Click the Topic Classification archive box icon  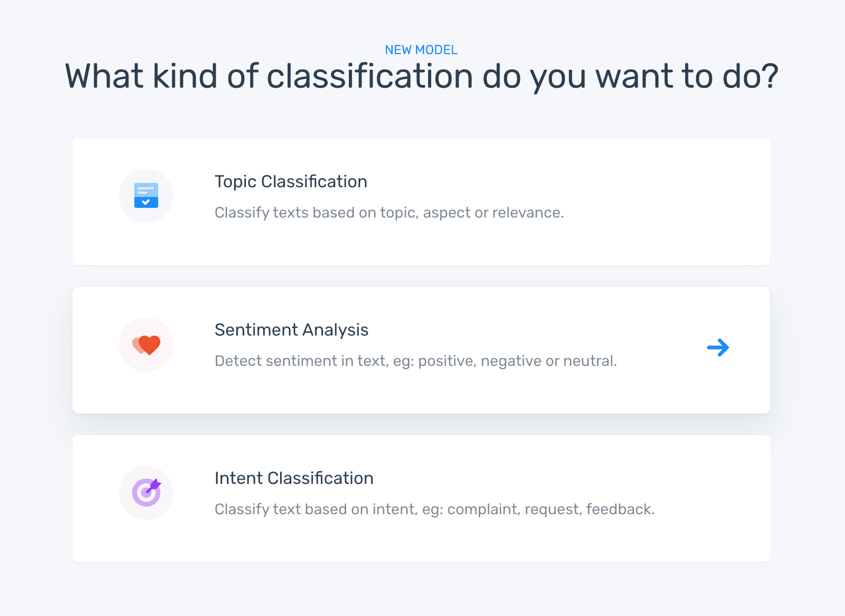[146, 195]
